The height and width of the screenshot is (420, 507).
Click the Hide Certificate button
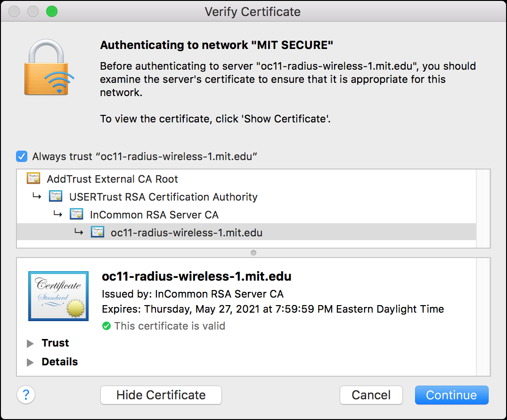click(161, 395)
